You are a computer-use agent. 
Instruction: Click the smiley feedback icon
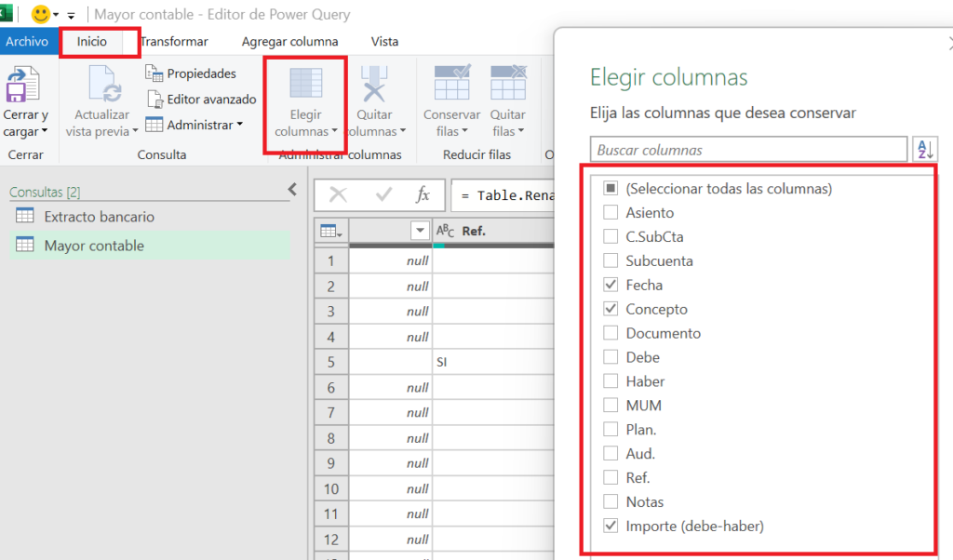pos(41,14)
